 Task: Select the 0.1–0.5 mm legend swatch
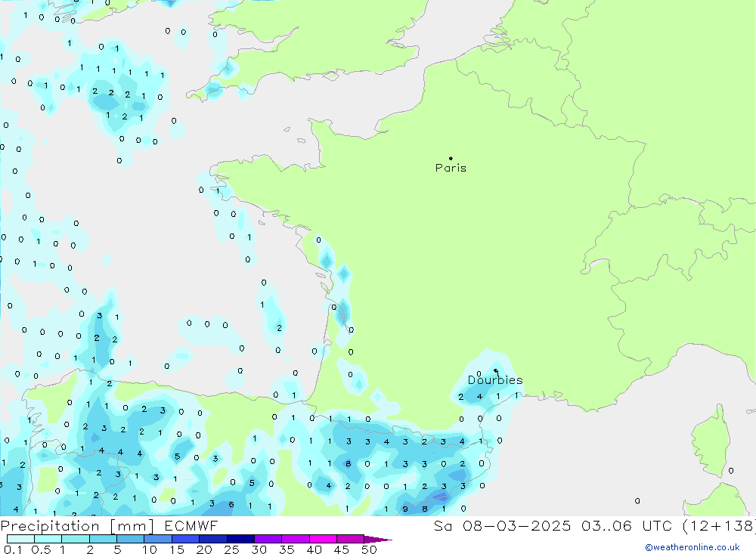pos(20,539)
